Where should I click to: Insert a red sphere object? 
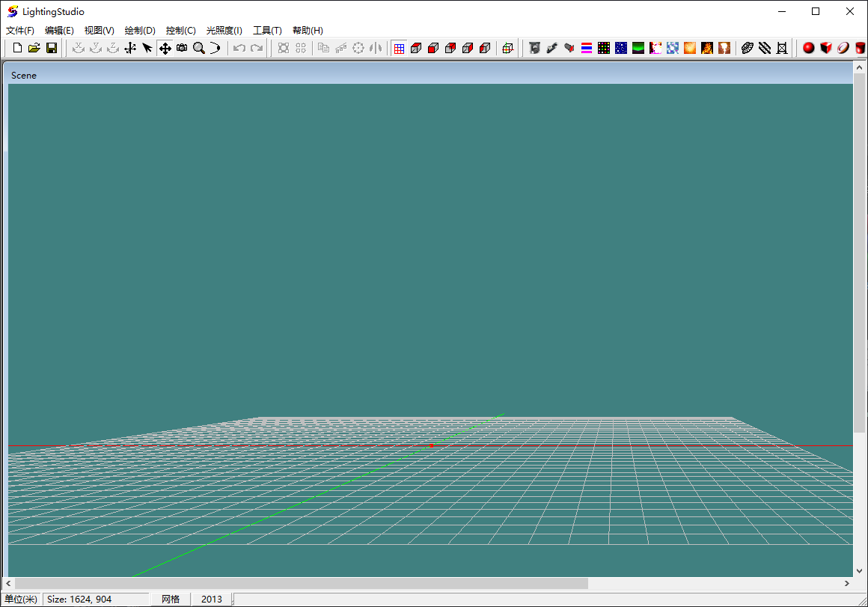click(809, 48)
